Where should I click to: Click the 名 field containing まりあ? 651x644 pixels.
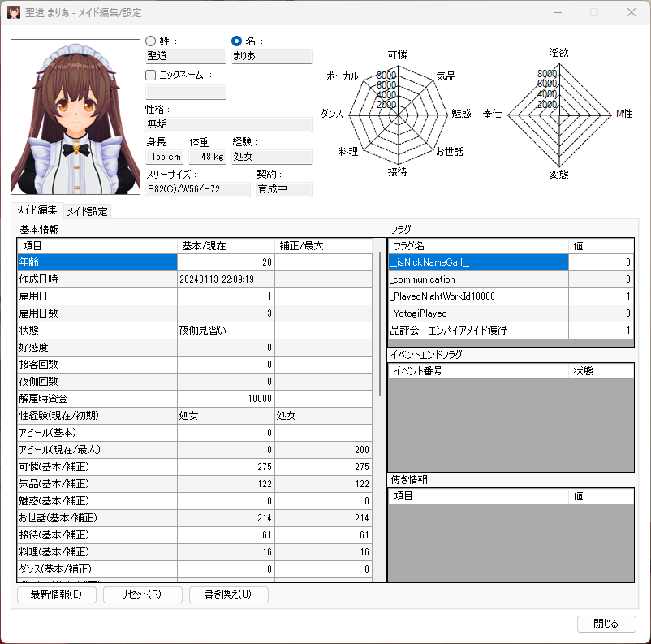pos(271,57)
